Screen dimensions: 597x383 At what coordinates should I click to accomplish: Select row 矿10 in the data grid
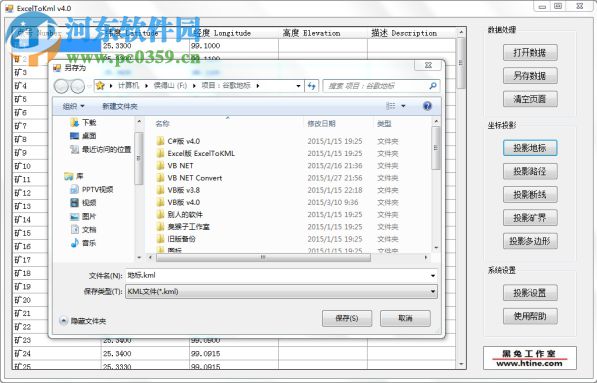(30, 166)
